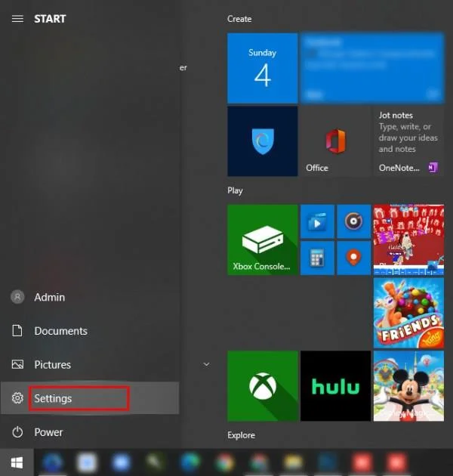Open Settings from the Start menu
Viewport: 453px width, 476px height.
click(90, 398)
